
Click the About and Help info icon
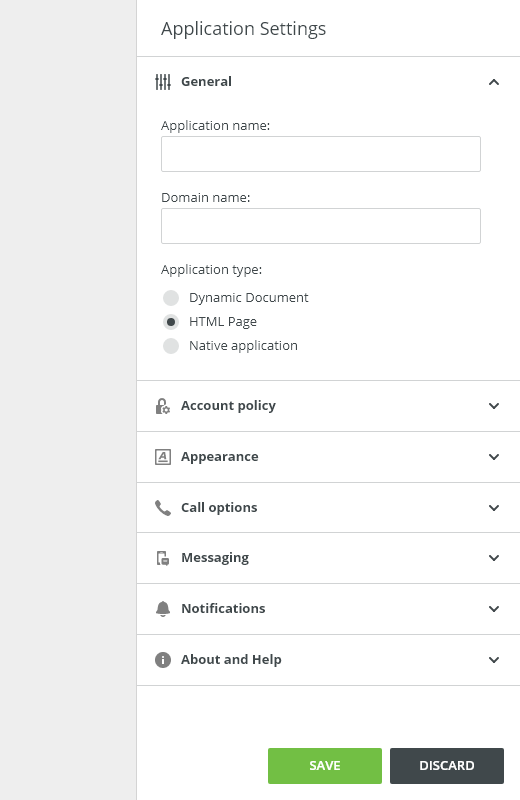163,660
